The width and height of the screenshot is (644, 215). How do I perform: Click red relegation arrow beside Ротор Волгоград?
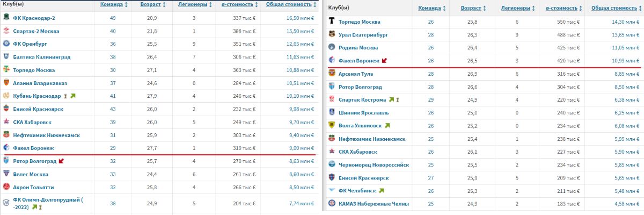click(61, 161)
